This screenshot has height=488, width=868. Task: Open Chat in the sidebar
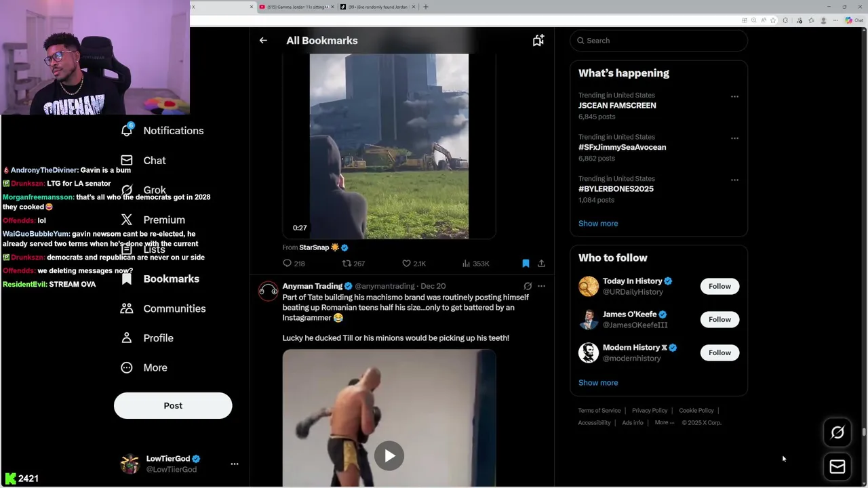point(143,161)
